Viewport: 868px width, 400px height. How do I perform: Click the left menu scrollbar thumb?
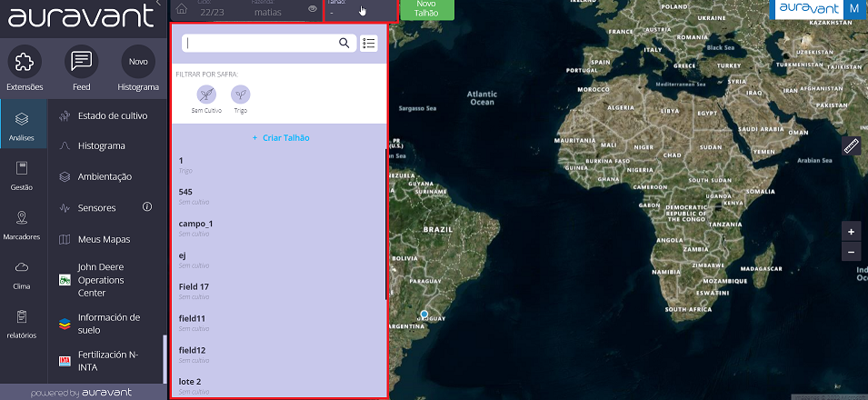pyautogui.click(x=164, y=360)
